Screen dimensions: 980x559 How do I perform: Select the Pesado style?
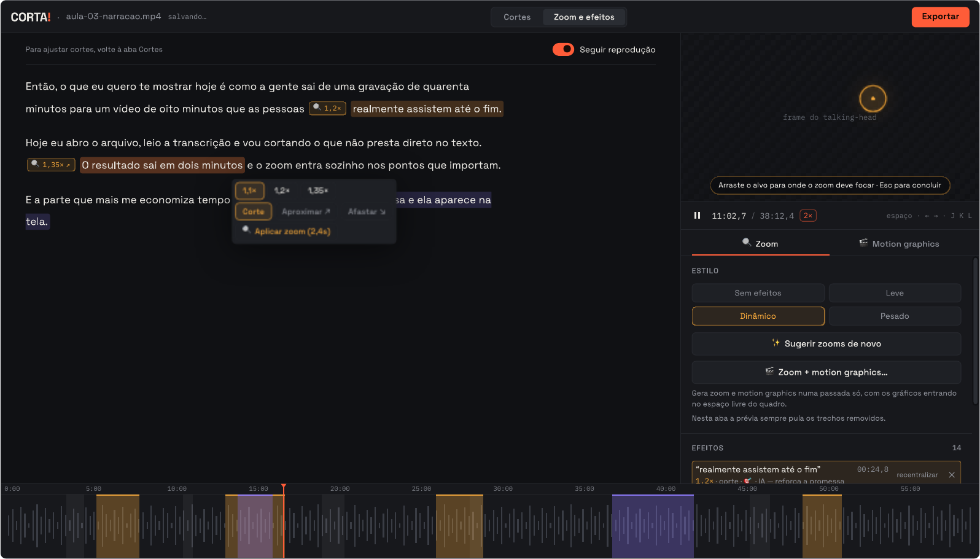[895, 316]
